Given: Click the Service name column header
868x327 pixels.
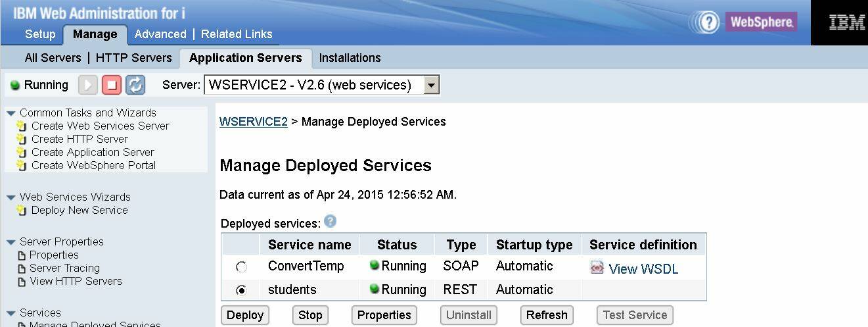Looking at the screenshot, I should pos(309,245).
